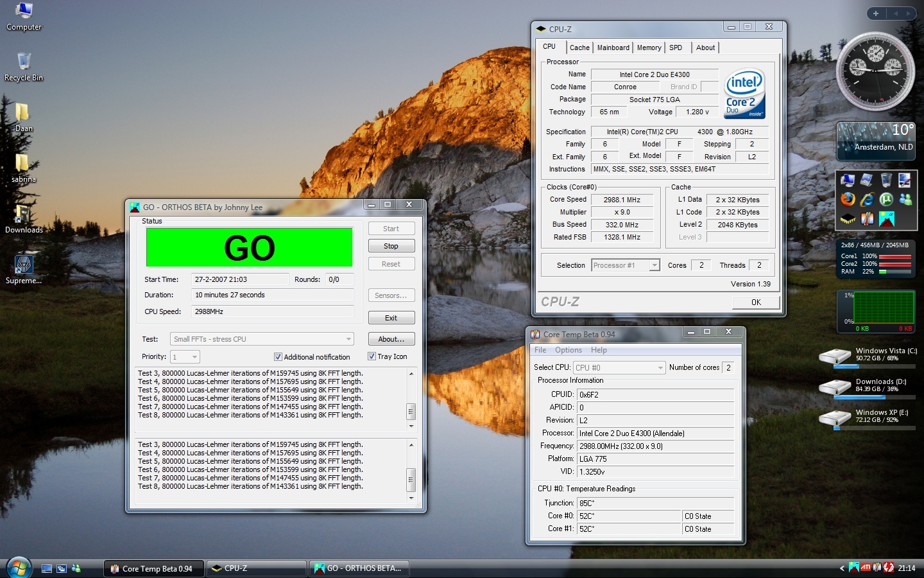The width and height of the screenshot is (924, 578).
Task: Open the Help menu in Core Temp
Action: [x=599, y=350]
